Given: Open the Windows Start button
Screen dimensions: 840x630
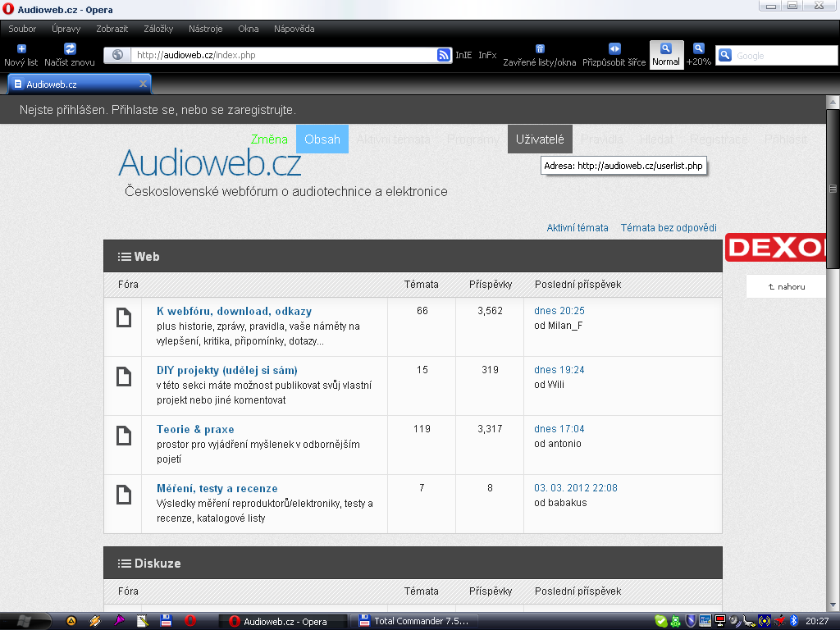Looking at the screenshot, I should click(25, 621).
